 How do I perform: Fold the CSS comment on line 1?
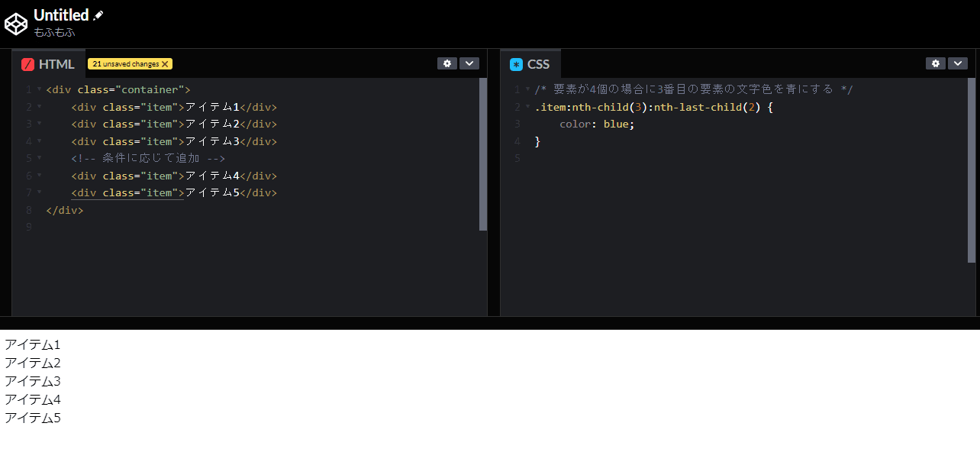tap(528, 89)
